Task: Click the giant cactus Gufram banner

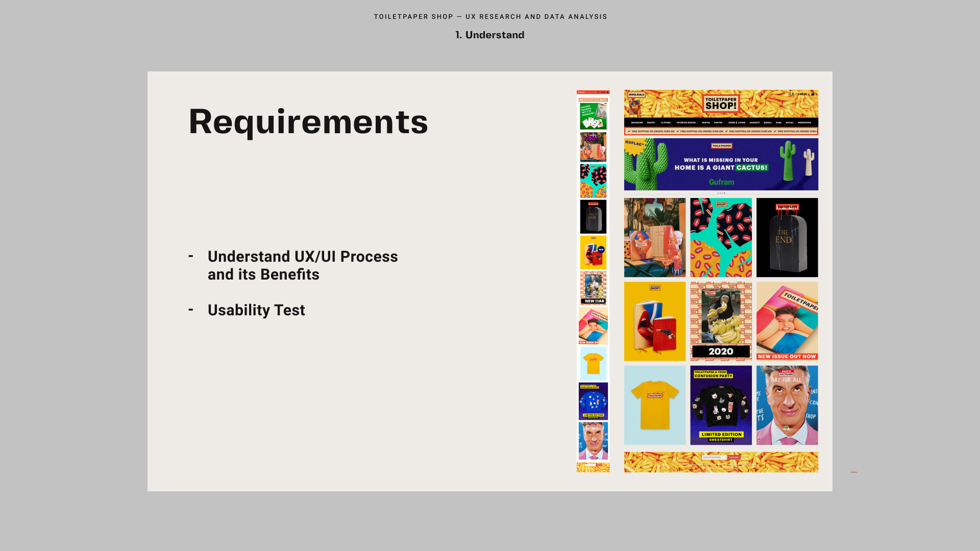Action: point(721,164)
